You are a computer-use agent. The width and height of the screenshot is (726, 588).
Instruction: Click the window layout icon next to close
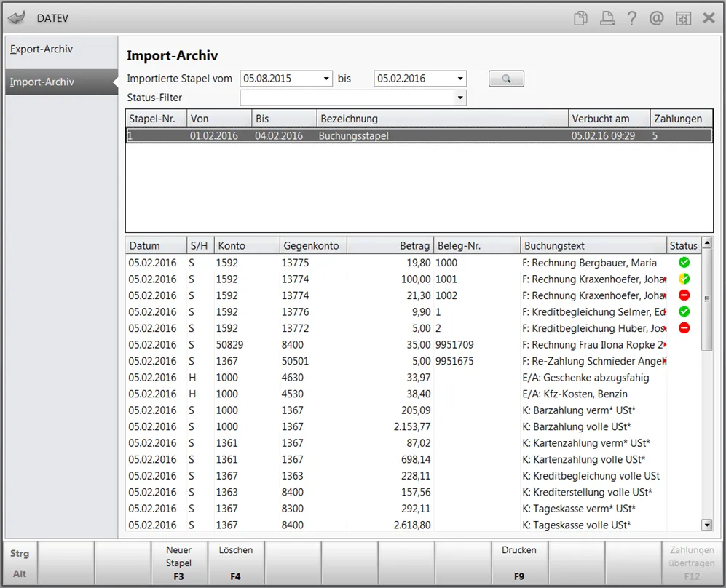coord(684,18)
